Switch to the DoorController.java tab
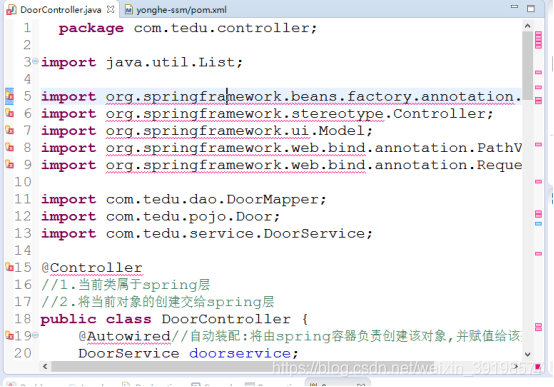Viewport: 554px width, 387px height. tap(60, 10)
